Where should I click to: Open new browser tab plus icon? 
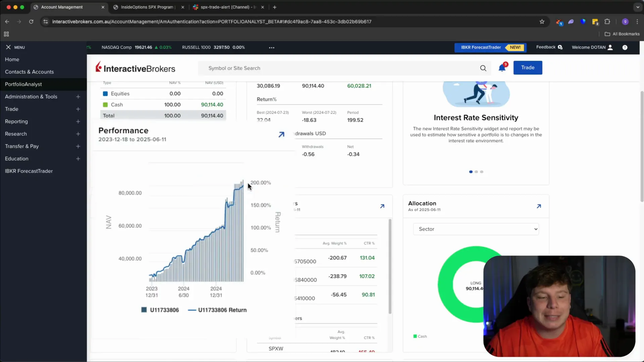click(x=274, y=7)
